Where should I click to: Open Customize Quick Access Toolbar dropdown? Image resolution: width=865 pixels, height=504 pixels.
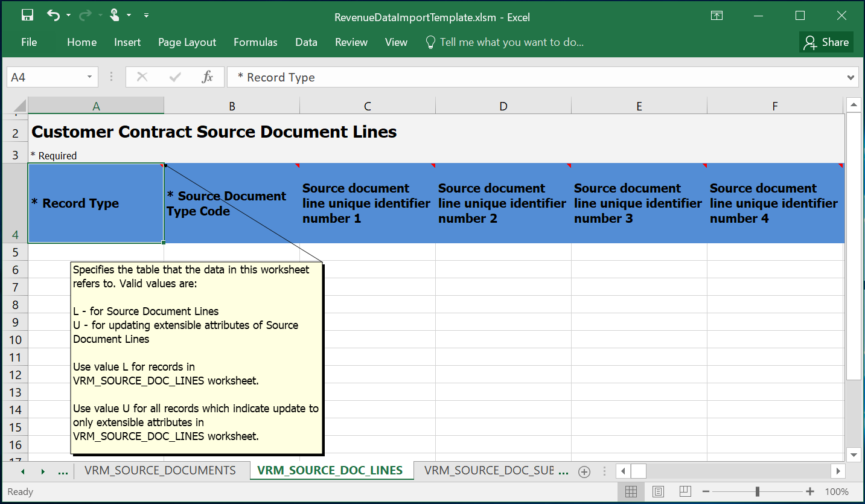point(147,16)
